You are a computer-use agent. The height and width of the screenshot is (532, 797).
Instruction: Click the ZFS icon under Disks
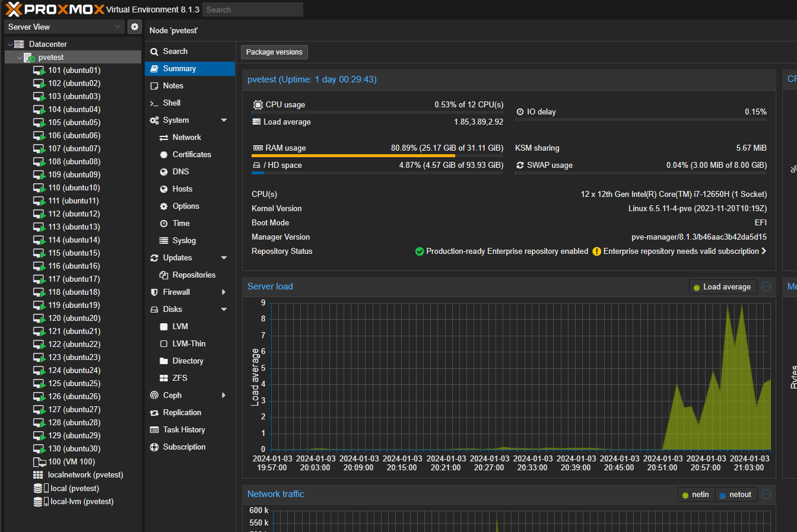pyautogui.click(x=164, y=378)
